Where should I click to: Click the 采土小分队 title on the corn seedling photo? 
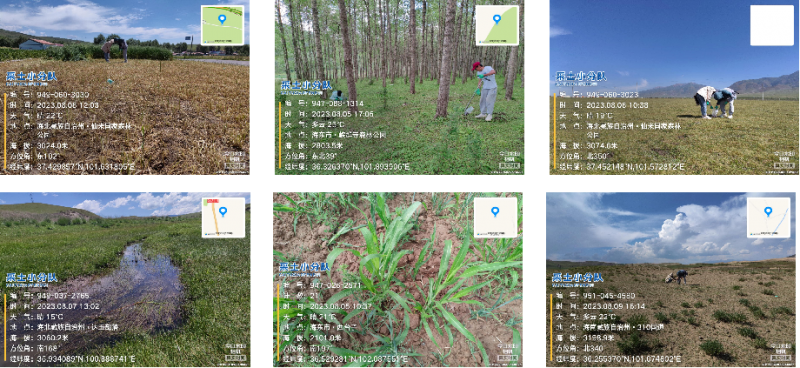click(x=305, y=267)
